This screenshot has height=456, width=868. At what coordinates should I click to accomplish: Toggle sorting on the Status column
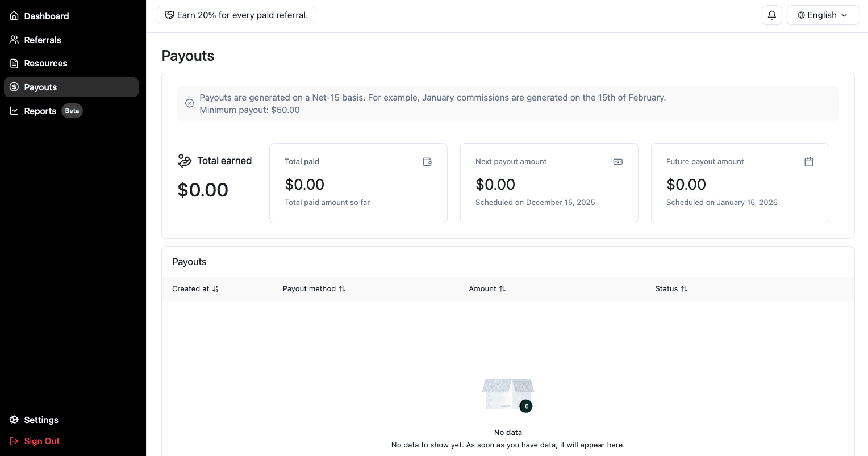(x=684, y=289)
